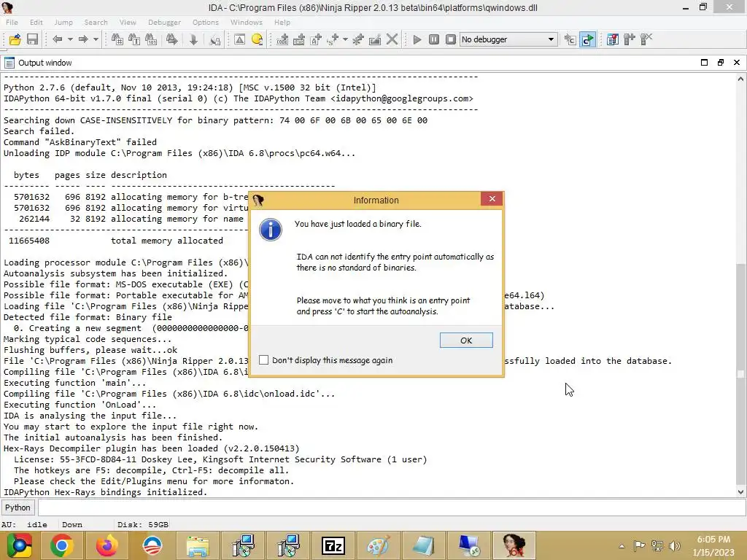Open the Jump menu
This screenshot has height=560, width=747.
click(63, 23)
